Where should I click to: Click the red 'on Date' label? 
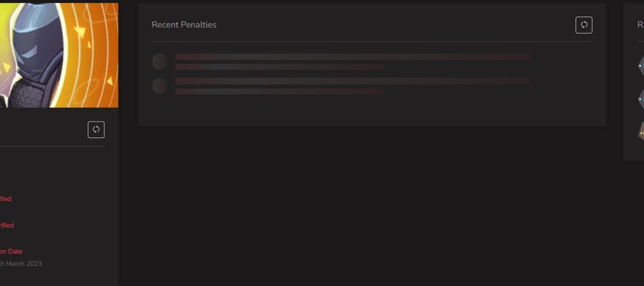(x=11, y=252)
